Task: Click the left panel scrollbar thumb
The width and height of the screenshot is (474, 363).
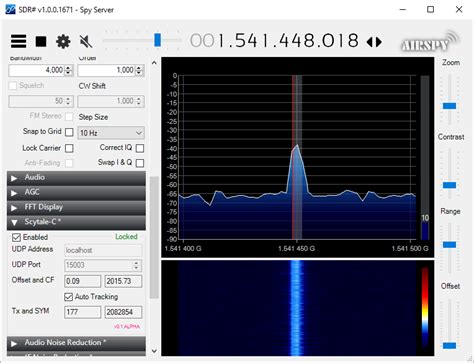Action: [154, 237]
